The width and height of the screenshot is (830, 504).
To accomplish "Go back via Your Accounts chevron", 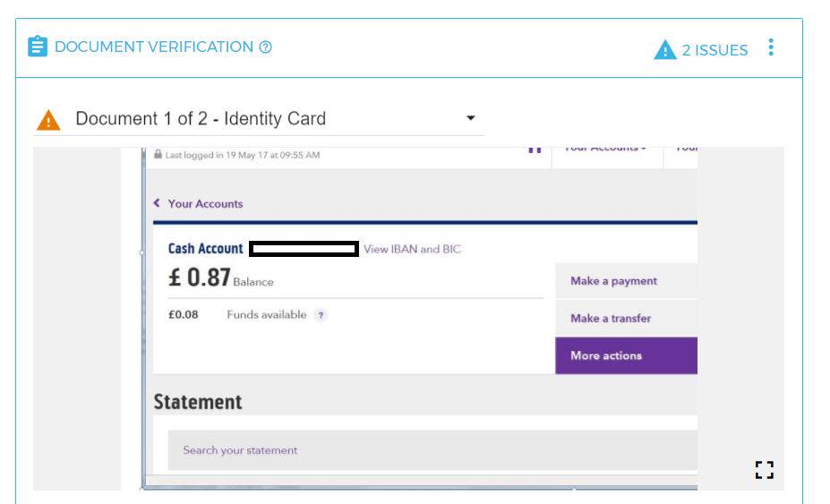I will (x=157, y=203).
